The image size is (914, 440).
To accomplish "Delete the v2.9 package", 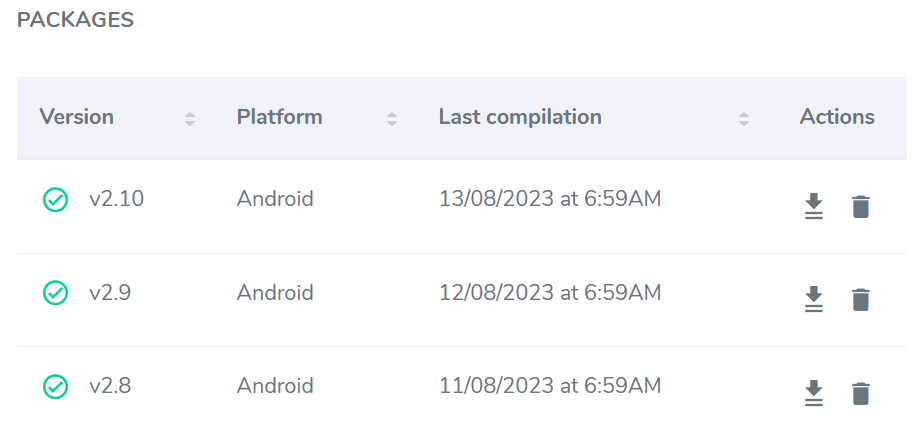I will pos(860,300).
